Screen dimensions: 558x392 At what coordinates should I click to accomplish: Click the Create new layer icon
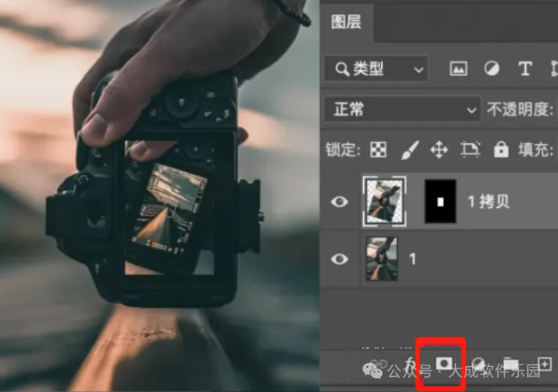point(545,364)
